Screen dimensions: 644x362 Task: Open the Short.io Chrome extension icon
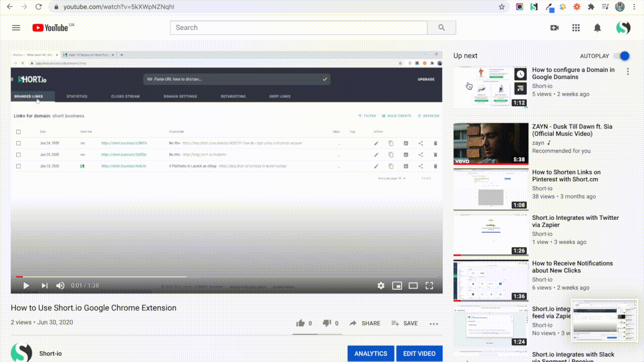534,7
